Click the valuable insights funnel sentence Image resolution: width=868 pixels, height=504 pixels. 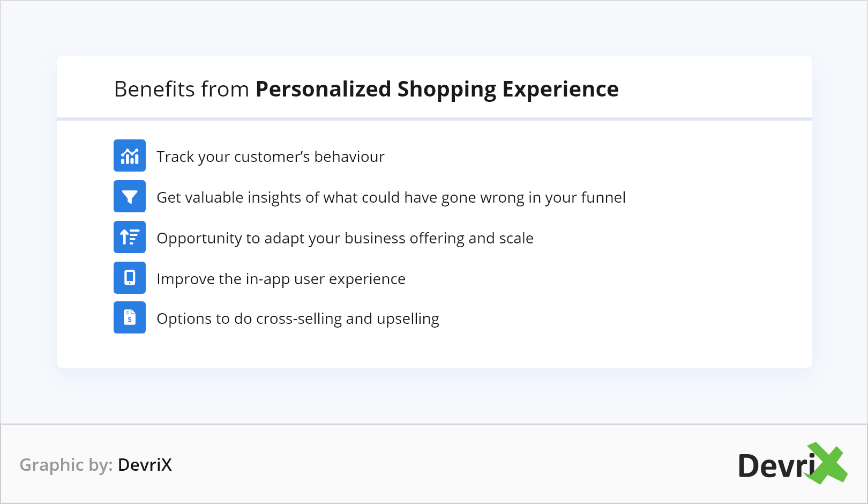[391, 197]
